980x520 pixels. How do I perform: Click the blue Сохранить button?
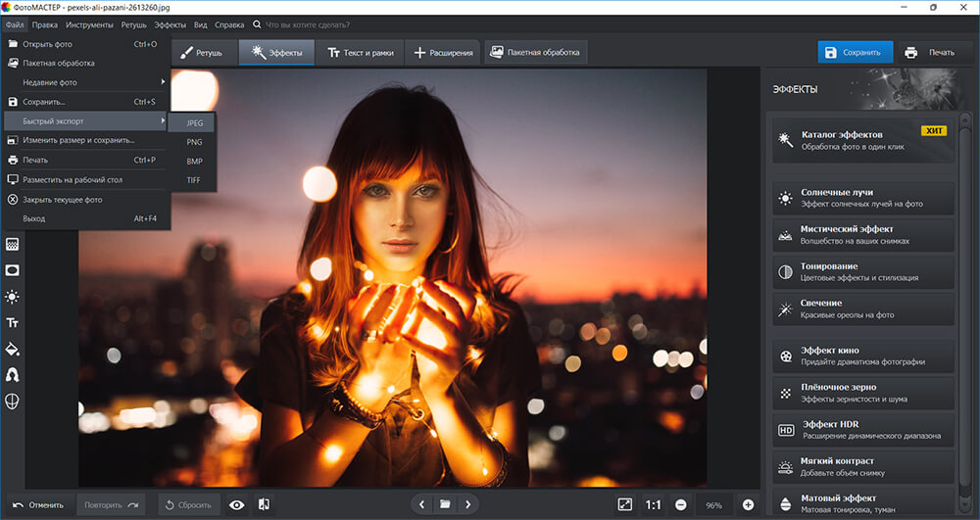point(855,53)
